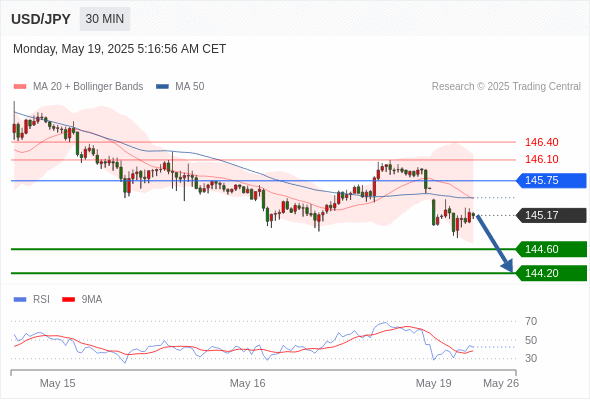Click the RSI 70 level label
The image size is (590, 400).
click(531, 321)
